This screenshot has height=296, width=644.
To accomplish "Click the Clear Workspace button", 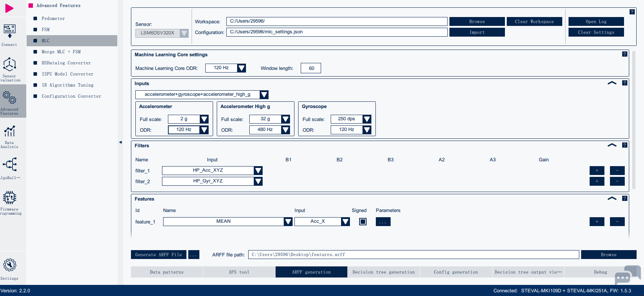I will 534,21.
